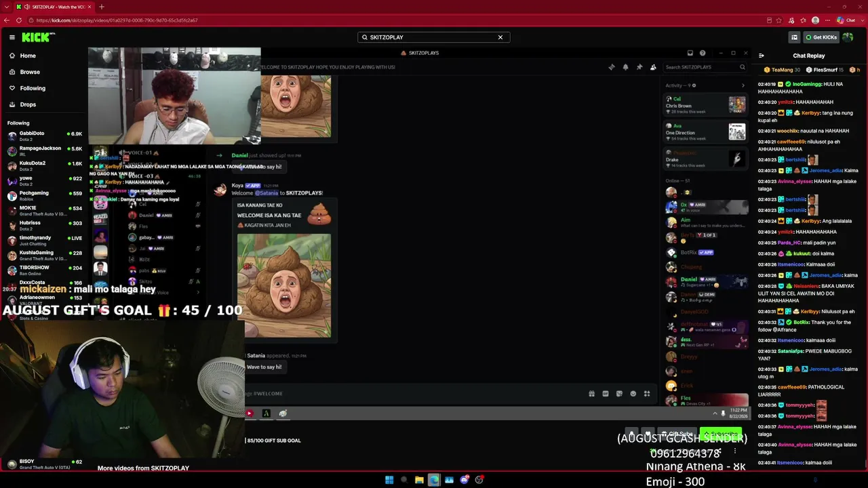Open the browser profile avatar
868x488 pixels.
click(x=815, y=20)
